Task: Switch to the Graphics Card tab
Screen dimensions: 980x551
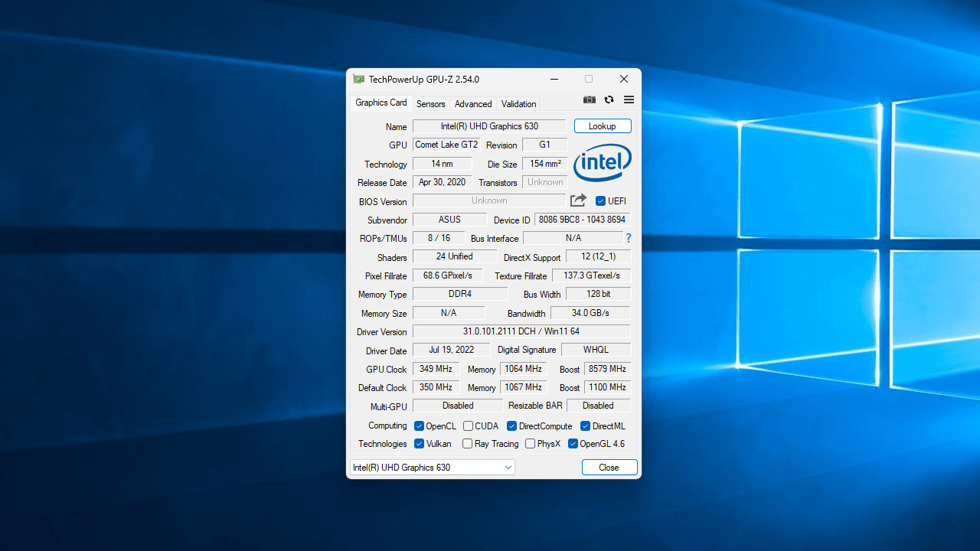Action: pos(381,103)
